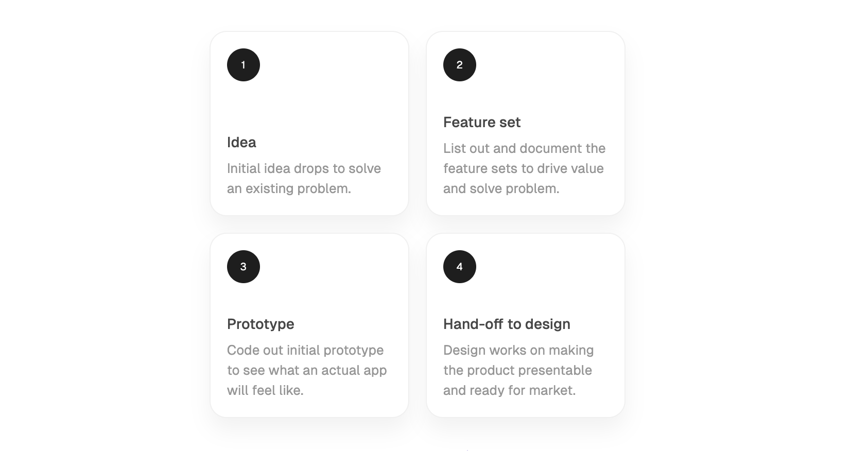Click 'and solve problem.' text line
This screenshot has width=868, height=451.
point(501,188)
